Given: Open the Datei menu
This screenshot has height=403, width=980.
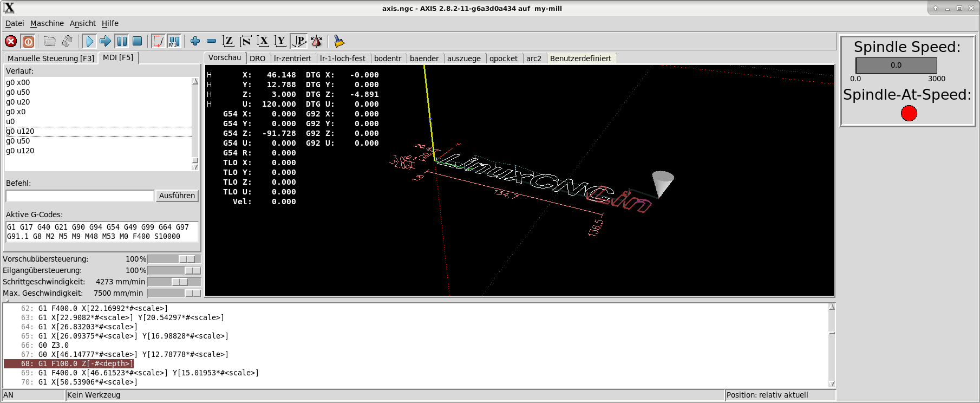Looking at the screenshot, I should pos(15,23).
